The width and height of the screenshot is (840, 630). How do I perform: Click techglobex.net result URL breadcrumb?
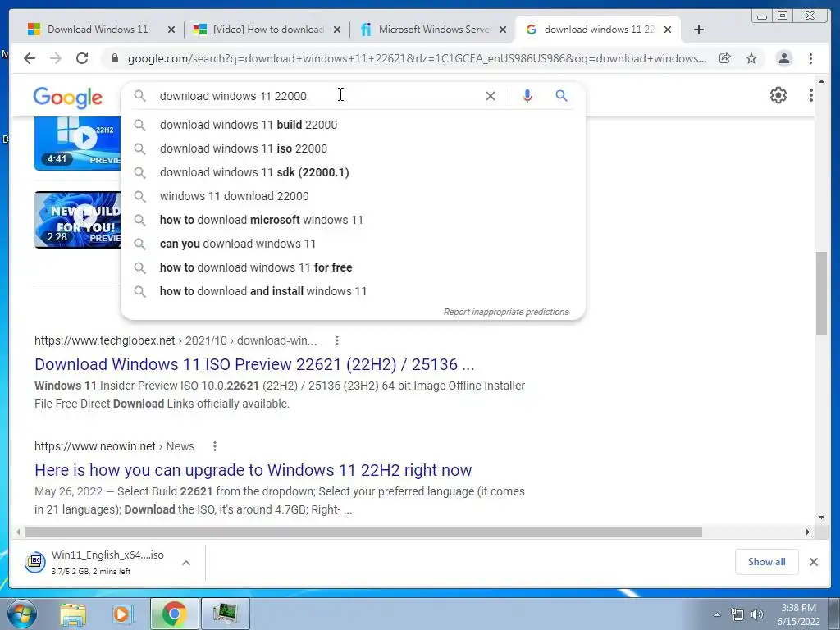[x=176, y=340]
